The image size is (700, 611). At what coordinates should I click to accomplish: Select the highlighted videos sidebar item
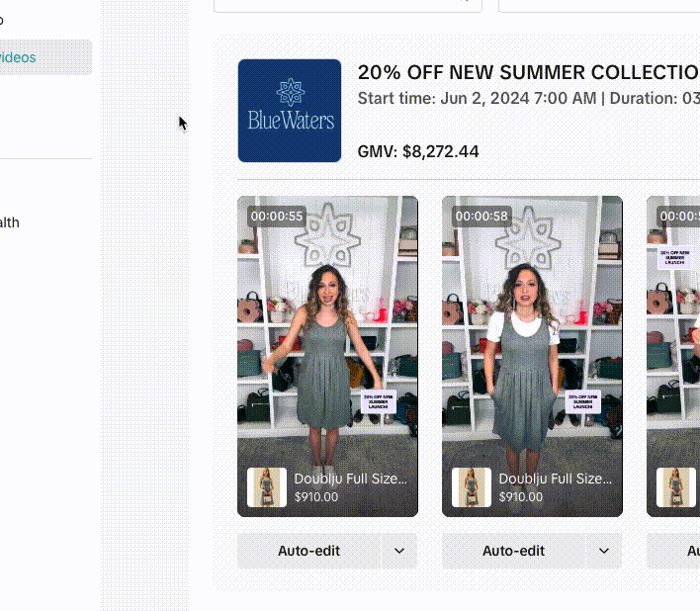point(44,57)
